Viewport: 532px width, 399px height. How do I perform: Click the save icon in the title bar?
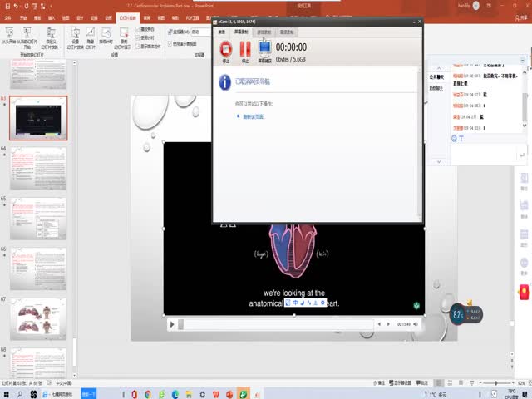pyautogui.click(x=7, y=4)
